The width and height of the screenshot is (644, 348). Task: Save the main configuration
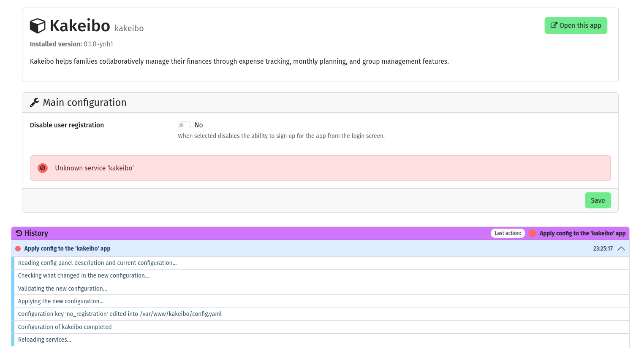tap(598, 200)
